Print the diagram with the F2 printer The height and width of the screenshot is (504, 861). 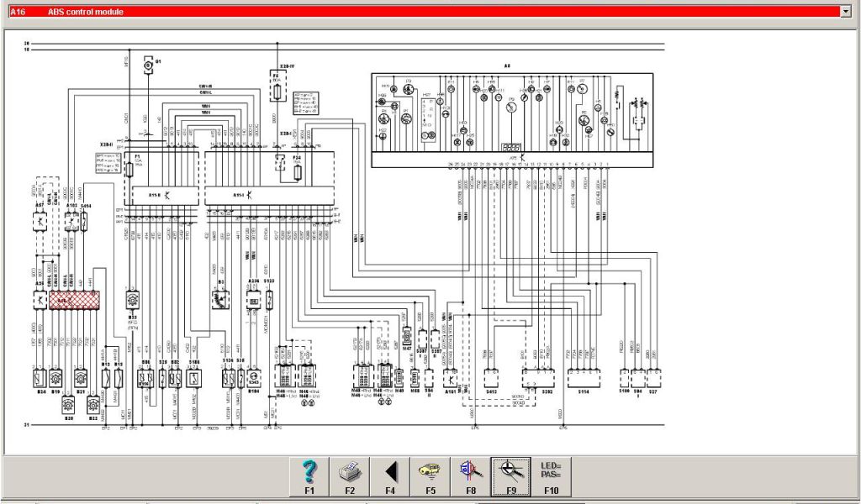[x=349, y=475]
